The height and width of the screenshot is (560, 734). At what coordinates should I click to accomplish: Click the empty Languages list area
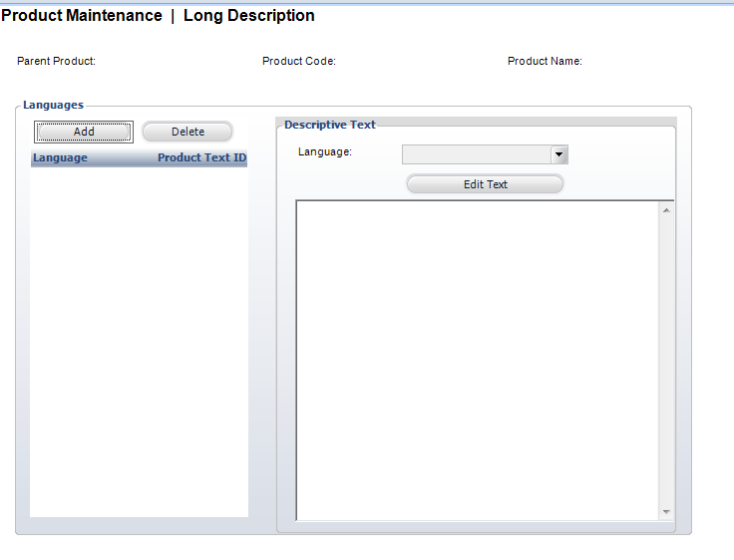click(139, 339)
